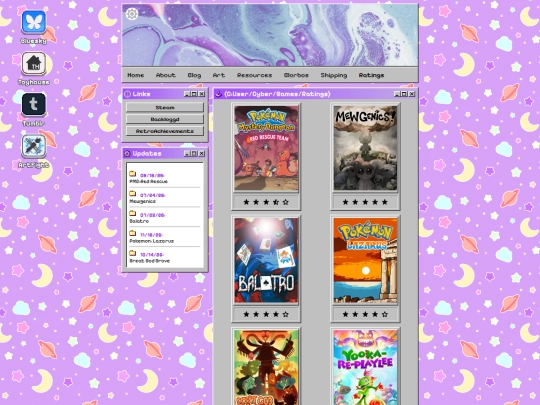Select the Pokemon Lazarus update entry text
The width and height of the screenshot is (540, 405).
click(152, 241)
